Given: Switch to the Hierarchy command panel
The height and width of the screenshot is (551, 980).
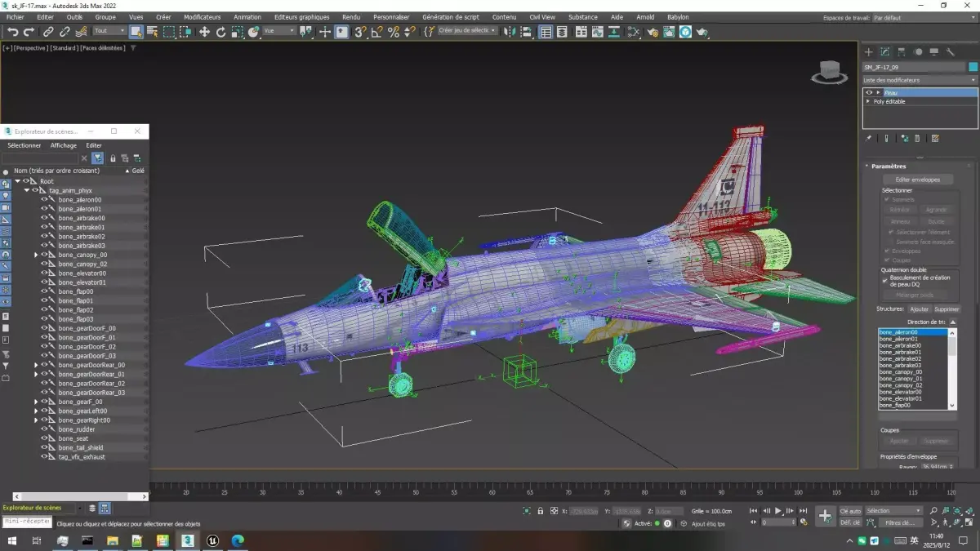Looking at the screenshot, I should tap(902, 51).
